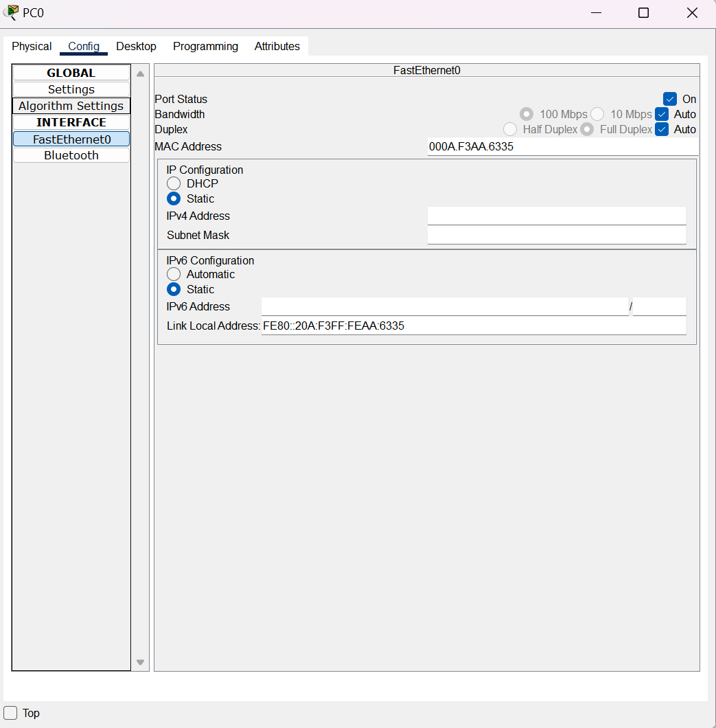Open the Desktop tab
The height and width of the screenshot is (728, 716).
point(136,47)
